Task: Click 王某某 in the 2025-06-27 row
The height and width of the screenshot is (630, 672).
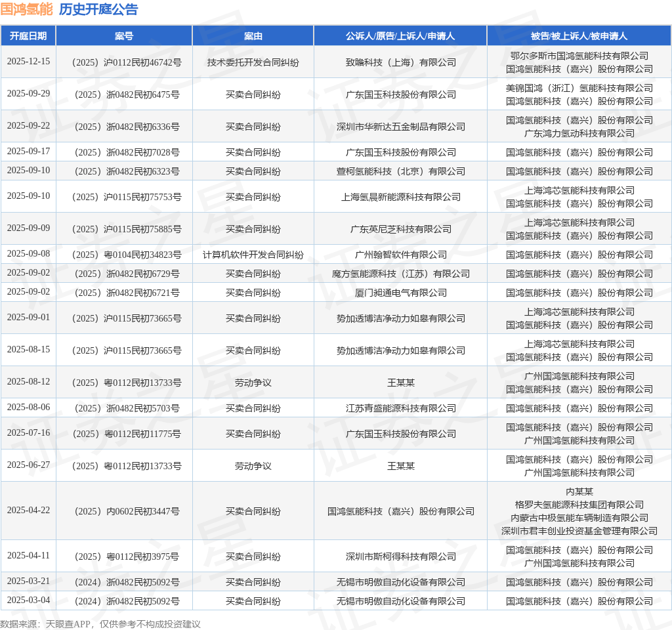Action: coord(401,466)
